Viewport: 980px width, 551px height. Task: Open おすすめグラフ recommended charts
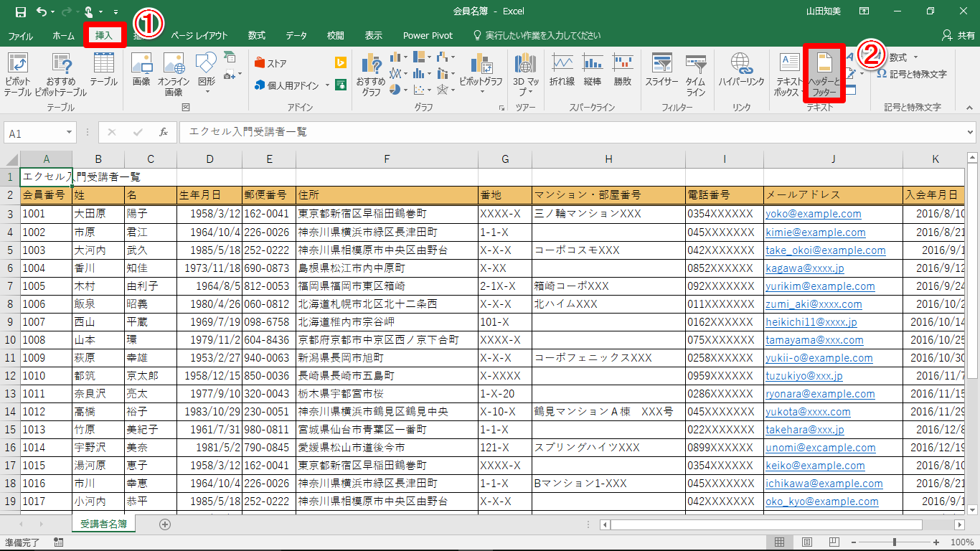coord(371,75)
